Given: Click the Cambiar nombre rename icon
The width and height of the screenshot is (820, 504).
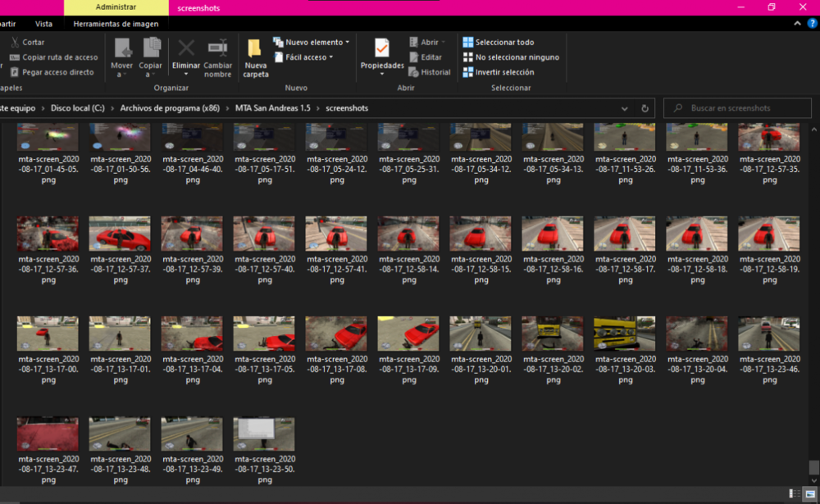Looking at the screenshot, I should coord(217,48).
